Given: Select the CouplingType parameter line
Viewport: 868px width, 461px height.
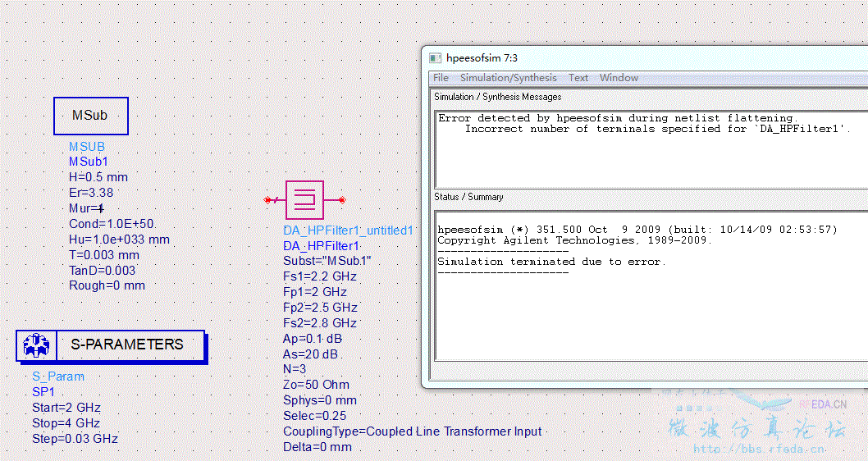Looking at the screenshot, I should [x=413, y=431].
